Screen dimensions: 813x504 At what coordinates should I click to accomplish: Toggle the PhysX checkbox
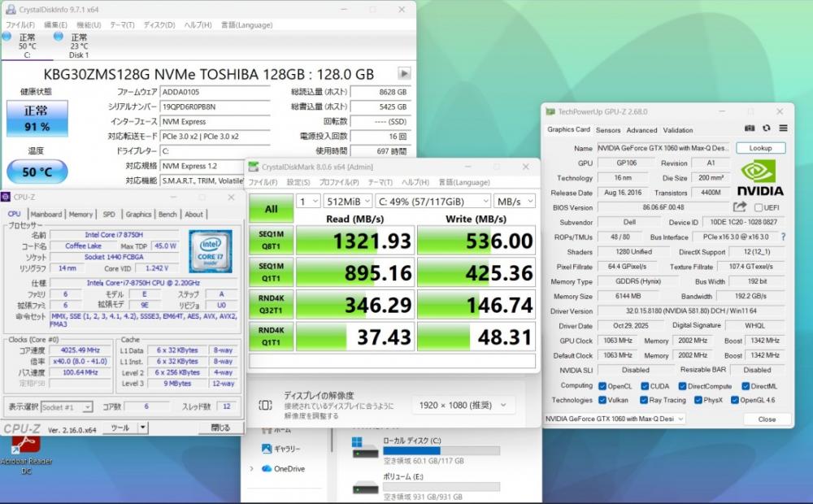click(x=698, y=400)
